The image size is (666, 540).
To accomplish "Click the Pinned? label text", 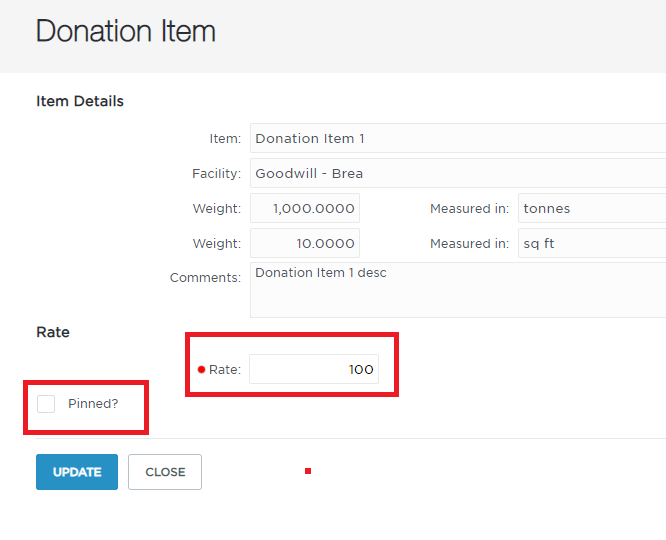I will point(93,404).
